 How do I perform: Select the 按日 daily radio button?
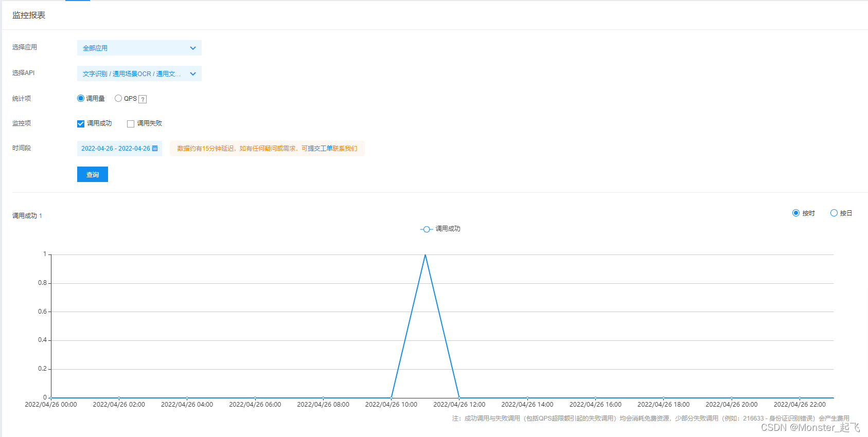click(x=834, y=213)
